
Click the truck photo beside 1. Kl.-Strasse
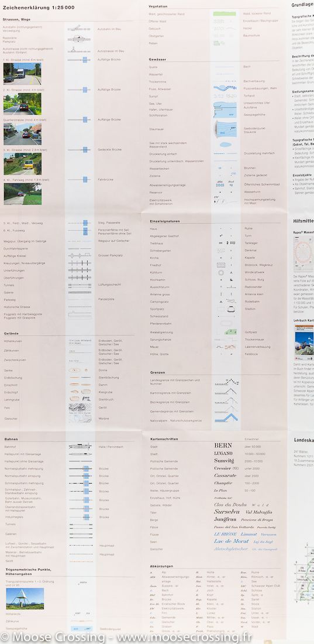click(22, 74)
